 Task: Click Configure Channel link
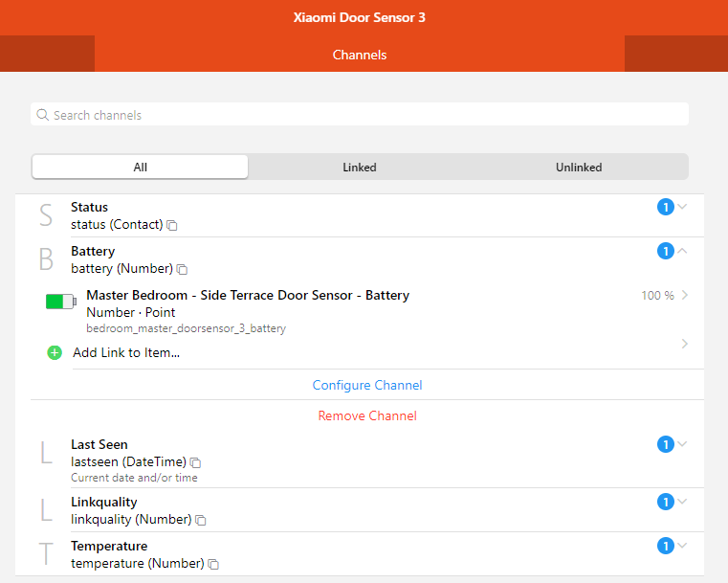click(x=367, y=385)
